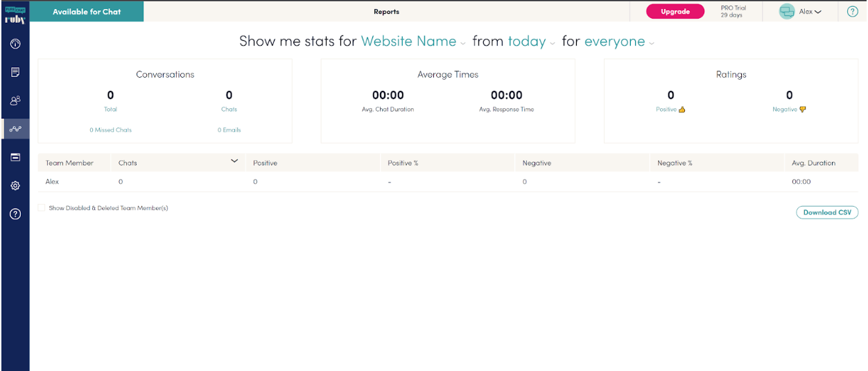
Task: Toggle Show Disabled & Deleted Team Member(s) checkbox
Action: (42, 208)
